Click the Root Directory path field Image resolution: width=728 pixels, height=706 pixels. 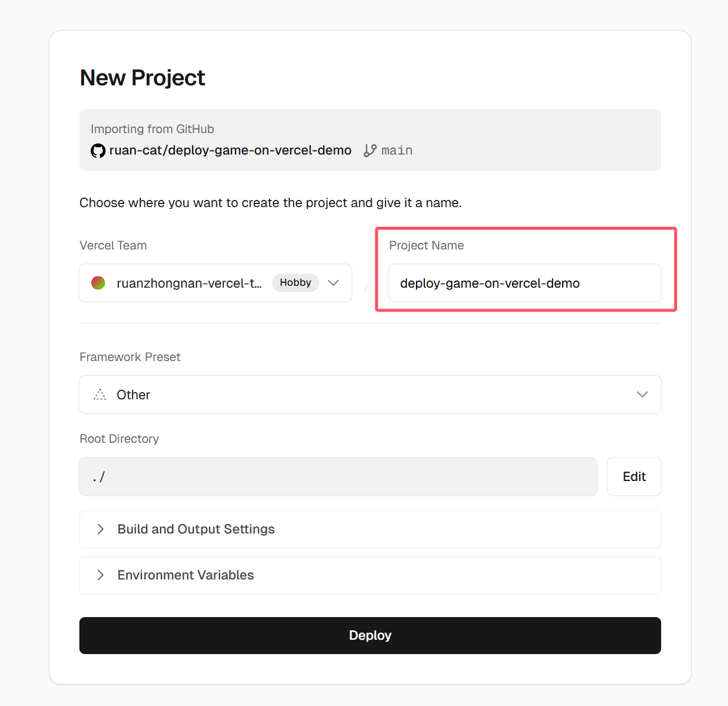(338, 476)
